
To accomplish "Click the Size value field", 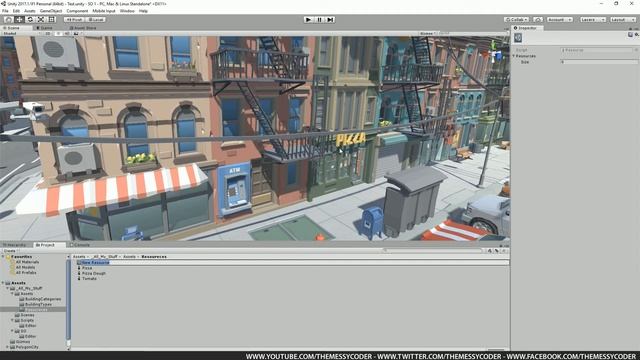I will (599, 62).
